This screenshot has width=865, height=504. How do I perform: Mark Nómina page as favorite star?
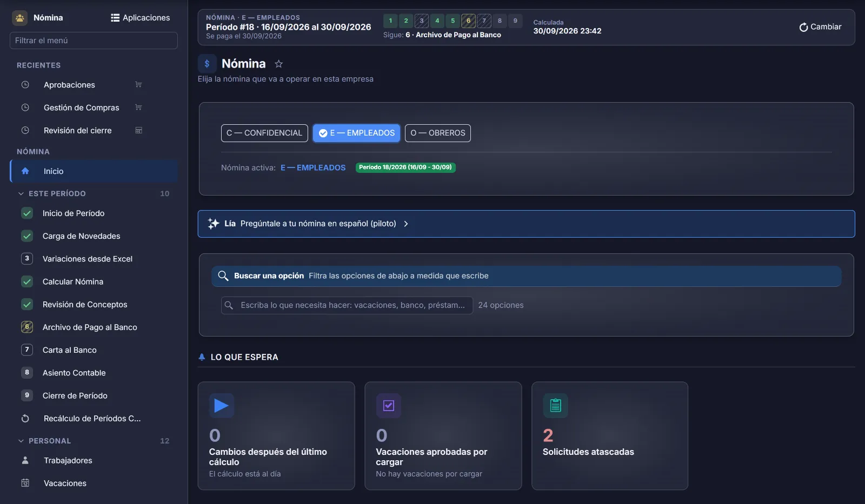pos(278,64)
